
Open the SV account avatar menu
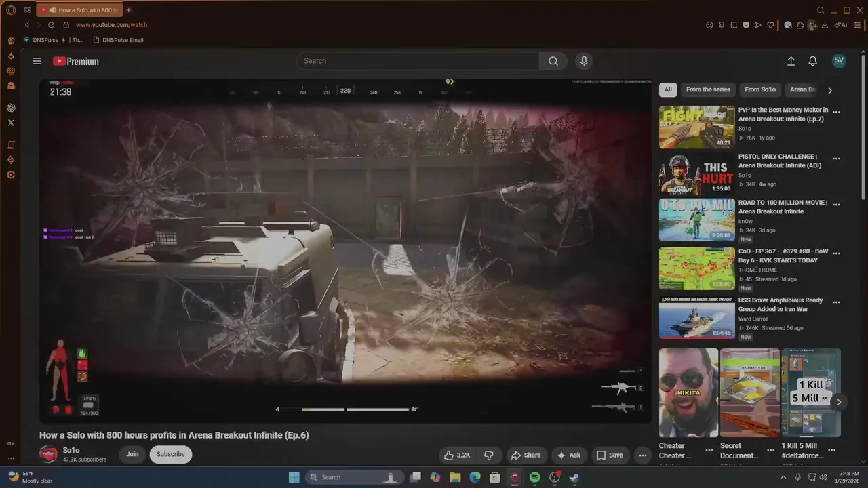(839, 60)
